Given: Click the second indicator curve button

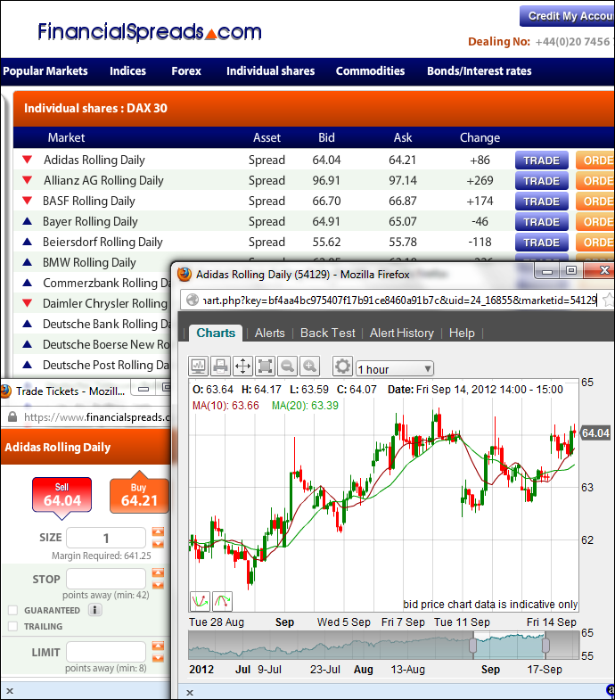Looking at the screenshot, I should pos(222,601).
